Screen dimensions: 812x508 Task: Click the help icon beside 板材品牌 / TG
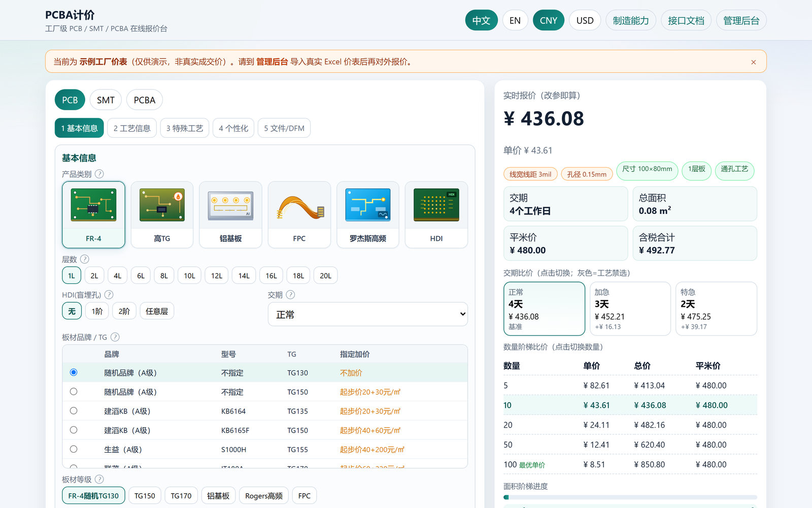tap(115, 337)
